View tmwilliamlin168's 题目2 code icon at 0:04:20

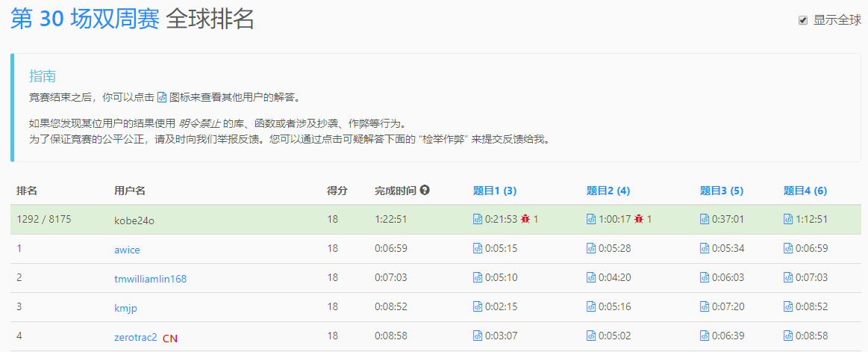(x=591, y=277)
